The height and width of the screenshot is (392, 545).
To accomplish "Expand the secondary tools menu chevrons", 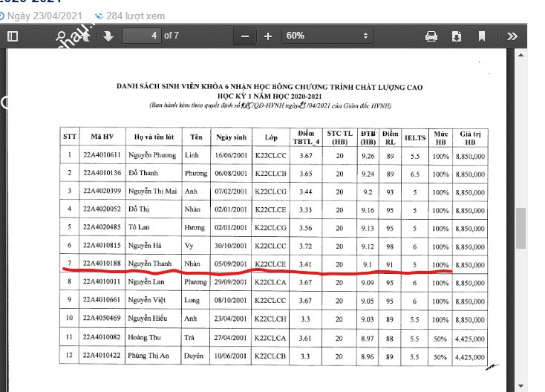I will click(512, 36).
